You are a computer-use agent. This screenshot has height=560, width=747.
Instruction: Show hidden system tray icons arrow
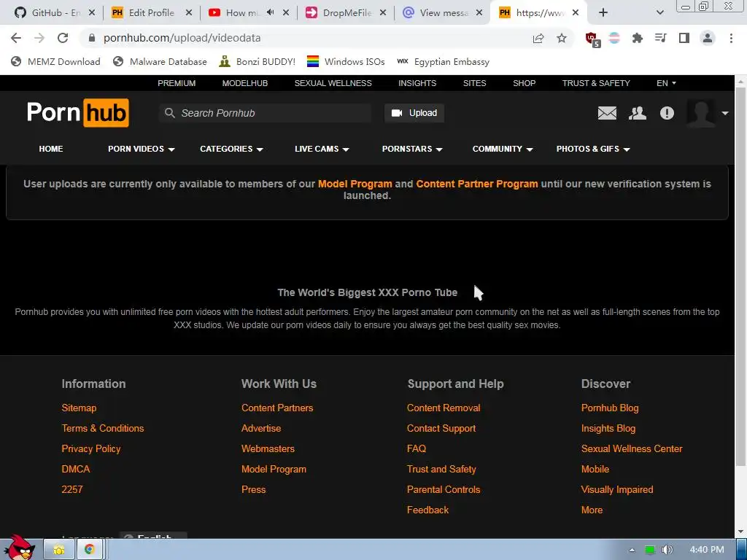pyautogui.click(x=632, y=550)
